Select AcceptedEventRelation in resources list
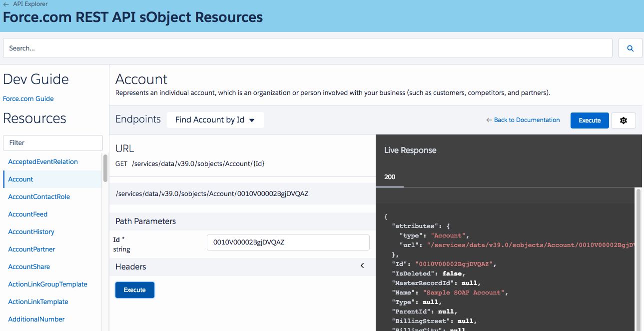This screenshot has width=644, height=331. 43,162
